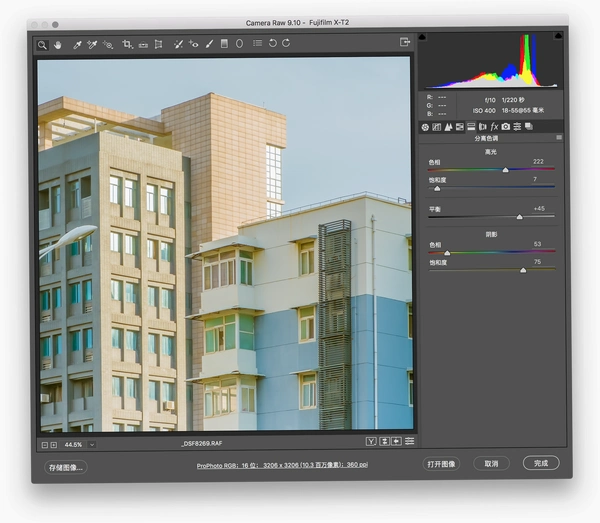The height and width of the screenshot is (523, 600).
Task: Open workflow options ProPhoto RGB link
Action: click(282, 465)
